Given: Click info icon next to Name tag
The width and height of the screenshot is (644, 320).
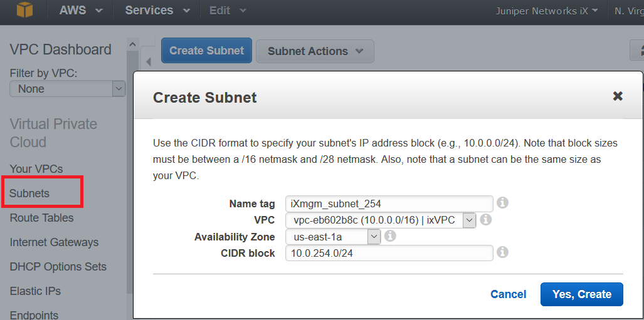Looking at the screenshot, I should tap(502, 203).
